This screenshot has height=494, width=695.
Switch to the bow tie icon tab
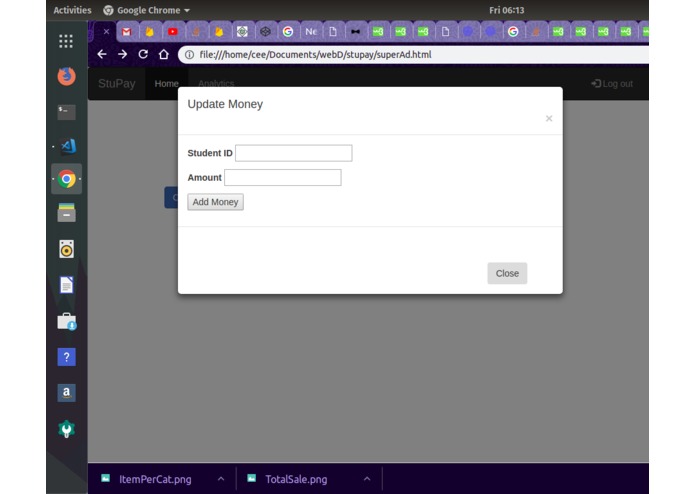click(x=355, y=31)
